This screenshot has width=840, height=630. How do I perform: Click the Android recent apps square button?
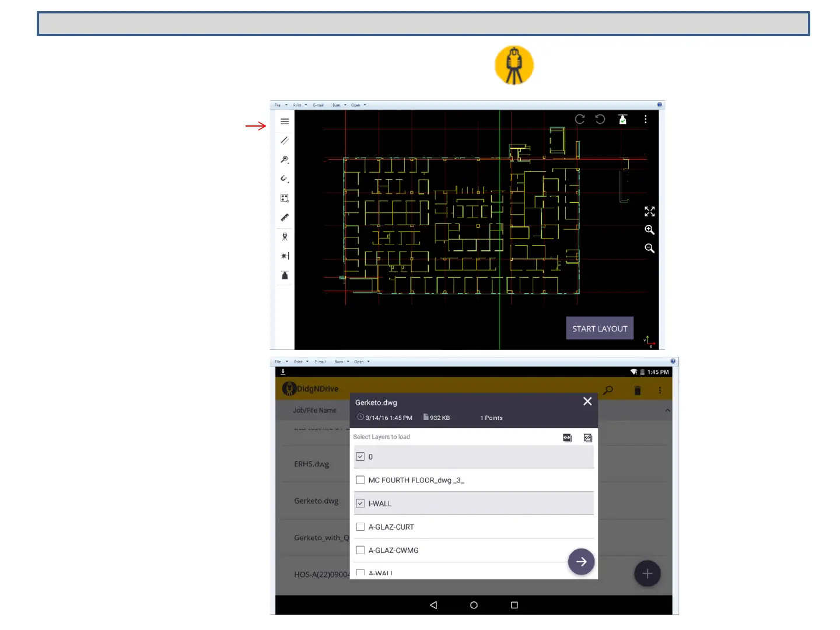click(514, 605)
